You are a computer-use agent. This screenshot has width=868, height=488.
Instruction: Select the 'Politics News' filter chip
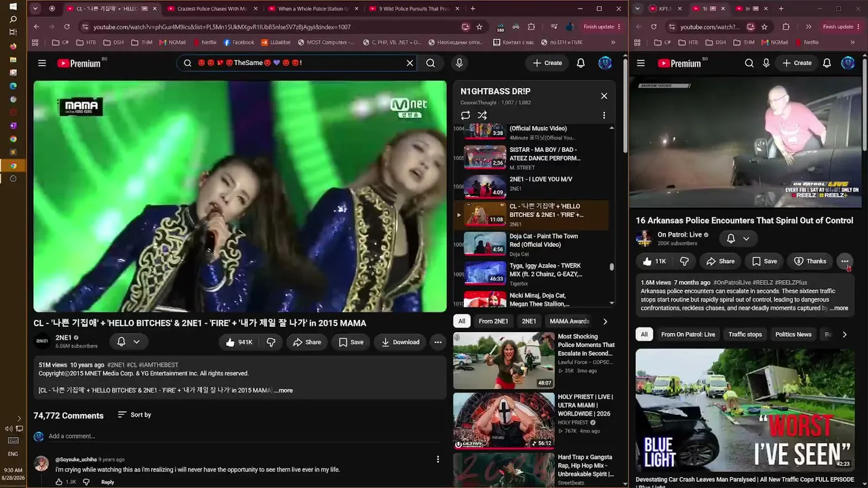(x=793, y=334)
